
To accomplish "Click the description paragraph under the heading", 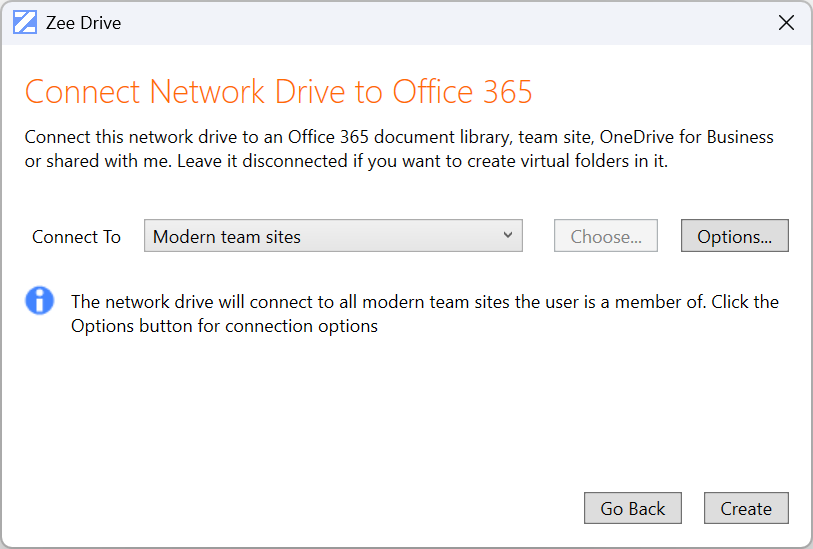I will pos(398,149).
